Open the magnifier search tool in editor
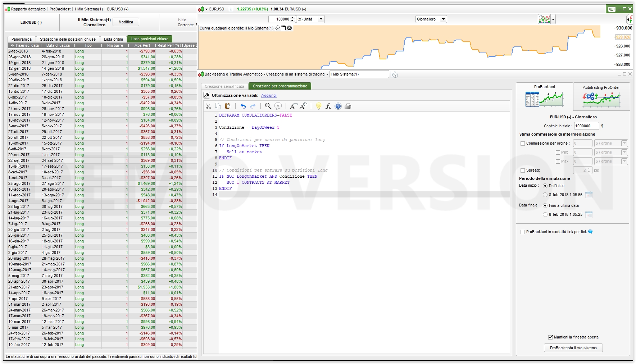636x364 pixels. pyautogui.click(x=268, y=106)
